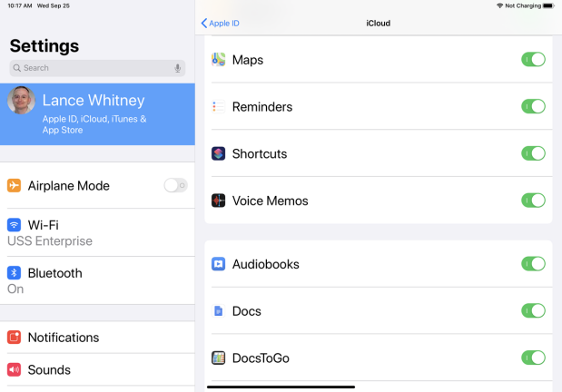
Task: Tap the 10:17 AM clock in status bar
Action: (20, 5)
